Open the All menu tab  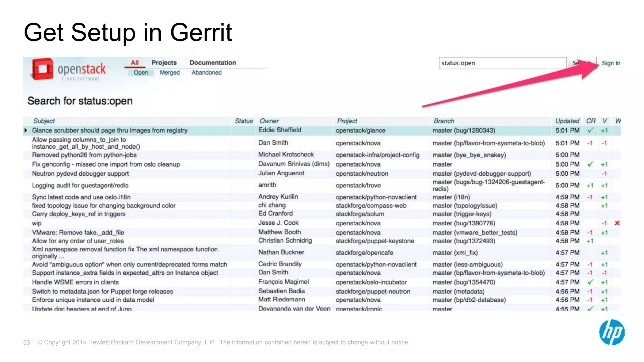135,63
